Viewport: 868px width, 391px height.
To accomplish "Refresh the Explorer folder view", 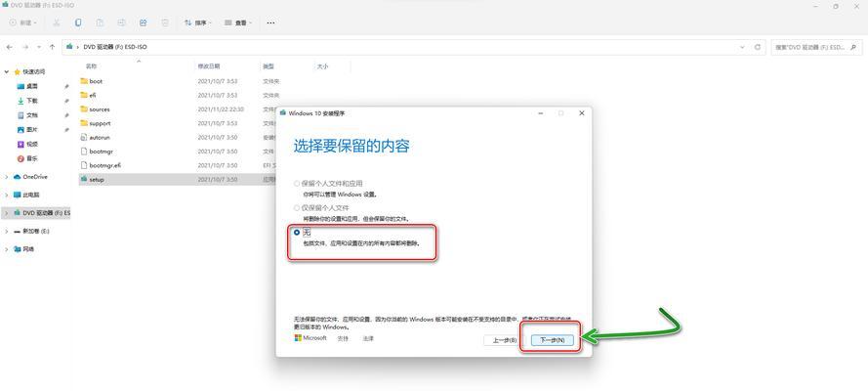I will (758, 47).
